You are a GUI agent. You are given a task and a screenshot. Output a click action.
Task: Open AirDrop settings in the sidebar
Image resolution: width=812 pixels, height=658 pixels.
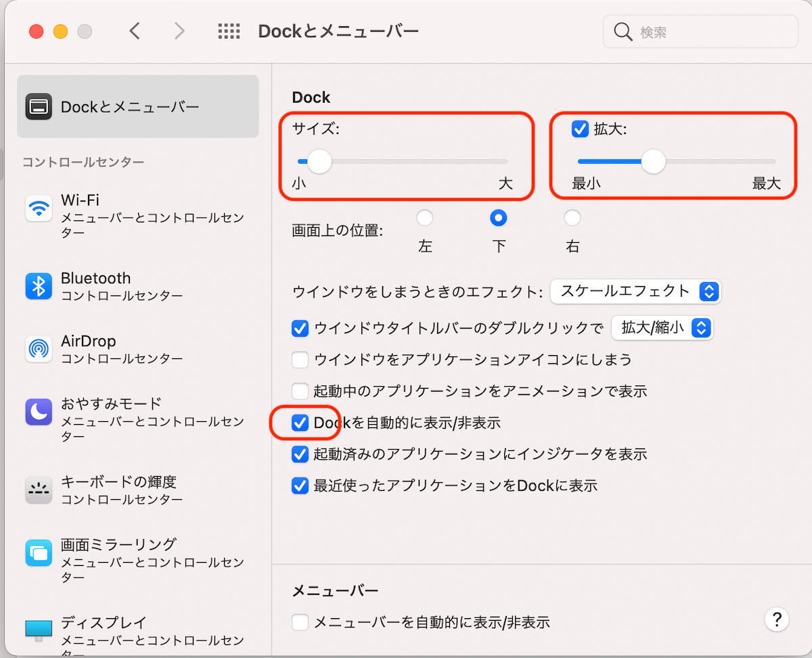[138, 349]
